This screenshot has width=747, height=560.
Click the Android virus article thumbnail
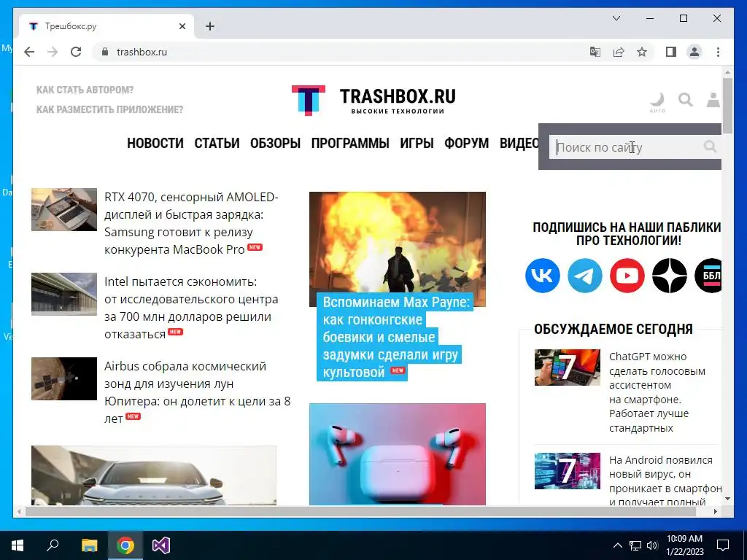pyautogui.click(x=568, y=470)
